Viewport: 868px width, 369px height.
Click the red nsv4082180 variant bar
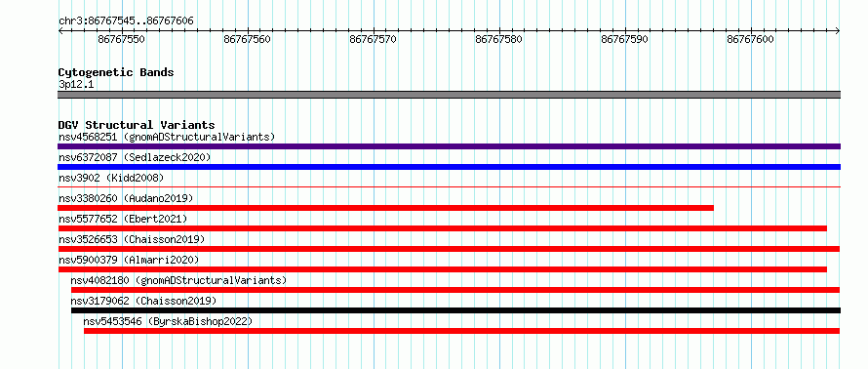pyautogui.click(x=455, y=290)
